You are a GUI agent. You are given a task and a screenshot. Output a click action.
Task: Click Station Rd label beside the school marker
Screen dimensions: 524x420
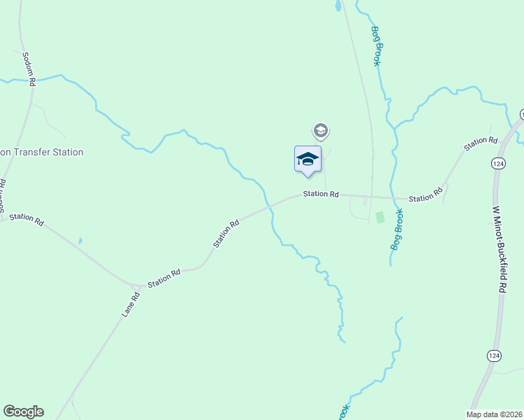point(321,194)
